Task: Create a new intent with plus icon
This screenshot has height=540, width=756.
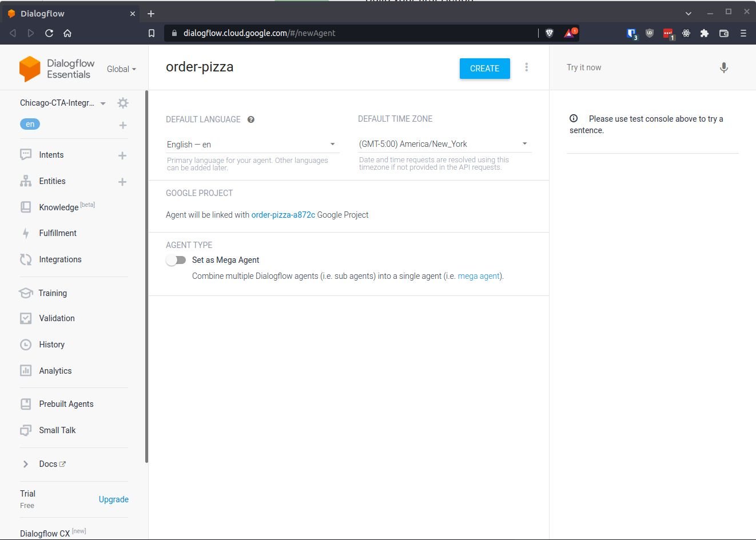Action: pyautogui.click(x=122, y=155)
